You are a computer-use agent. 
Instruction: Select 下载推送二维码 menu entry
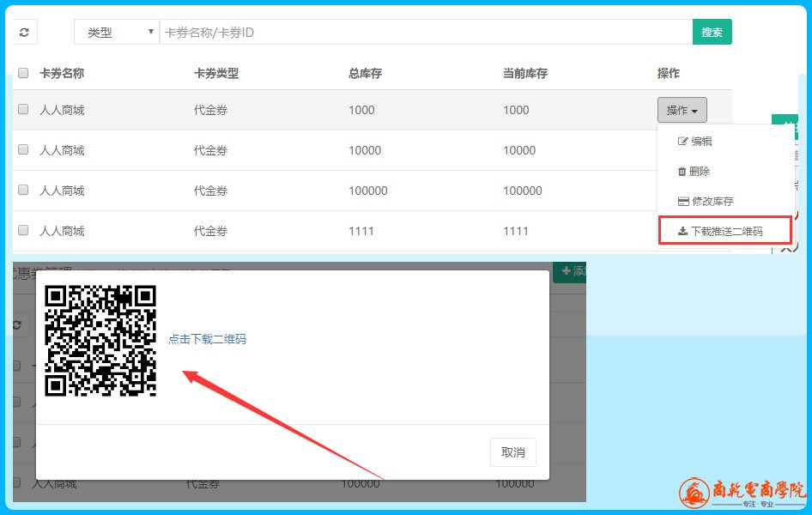[725, 231]
